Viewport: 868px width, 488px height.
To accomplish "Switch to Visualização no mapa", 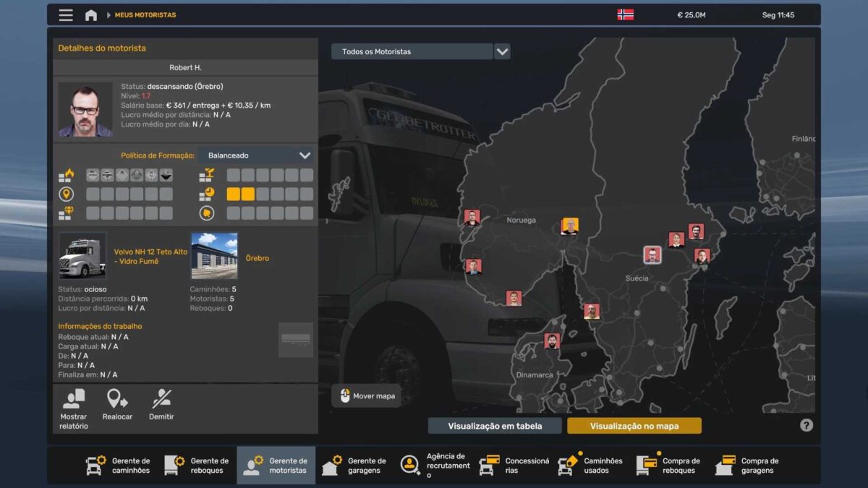I will pos(634,426).
